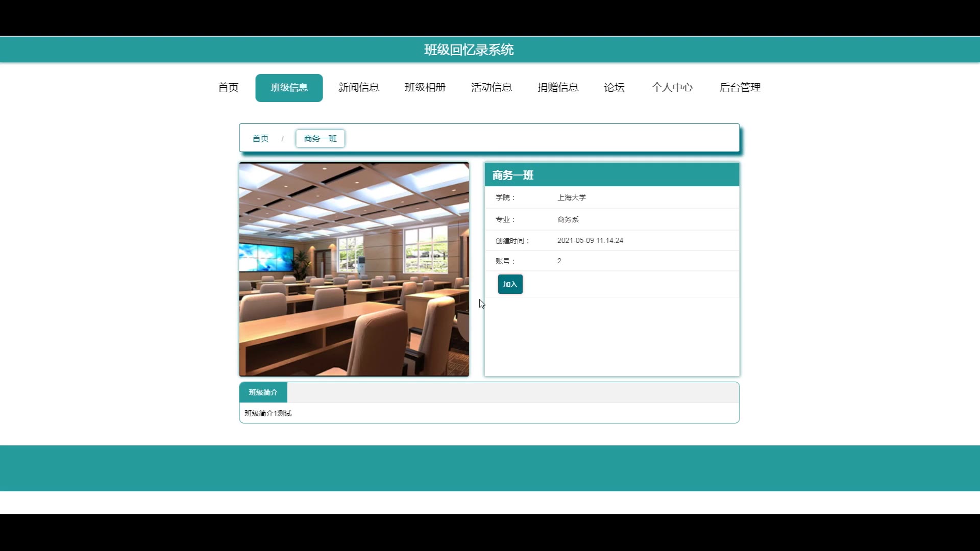Click the creation time 2021-05-09 text

(x=590, y=240)
